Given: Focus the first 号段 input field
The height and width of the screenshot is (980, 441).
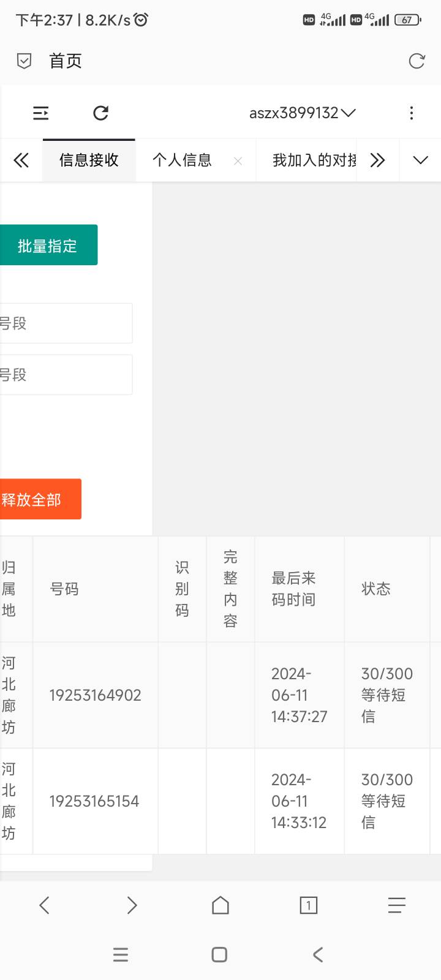Looking at the screenshot, I should tap(66, 323).
